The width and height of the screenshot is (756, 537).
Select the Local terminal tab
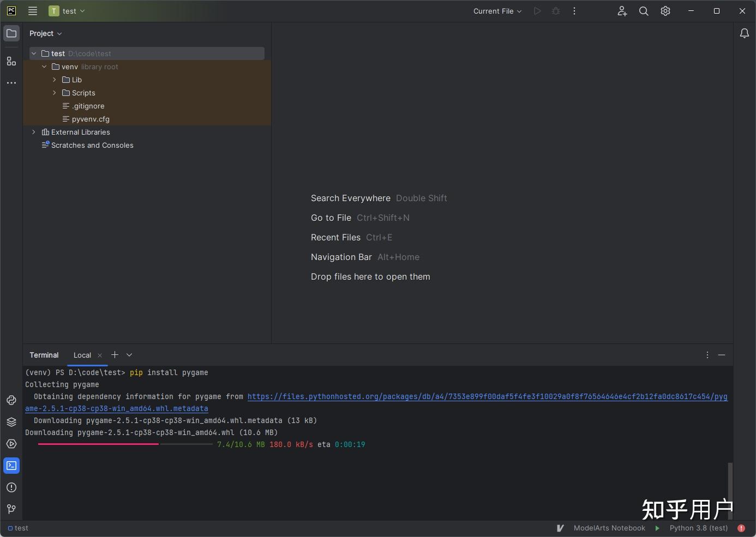82,355
